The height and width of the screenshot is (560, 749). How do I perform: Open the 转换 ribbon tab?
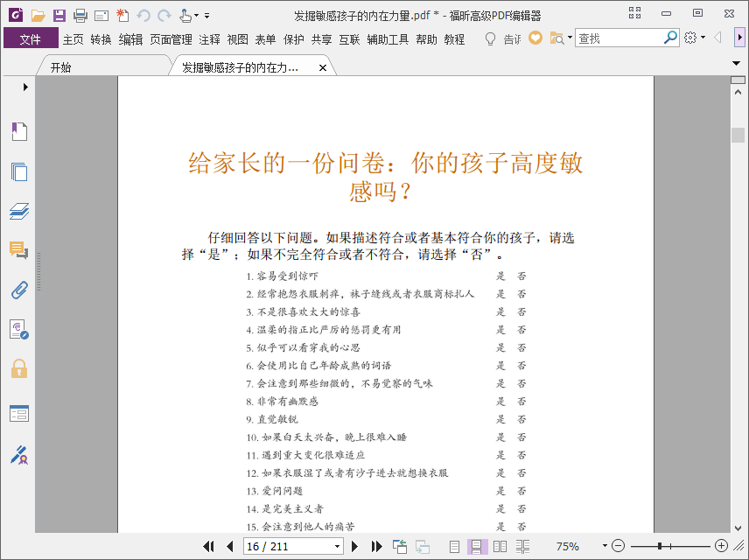point(101,39)
